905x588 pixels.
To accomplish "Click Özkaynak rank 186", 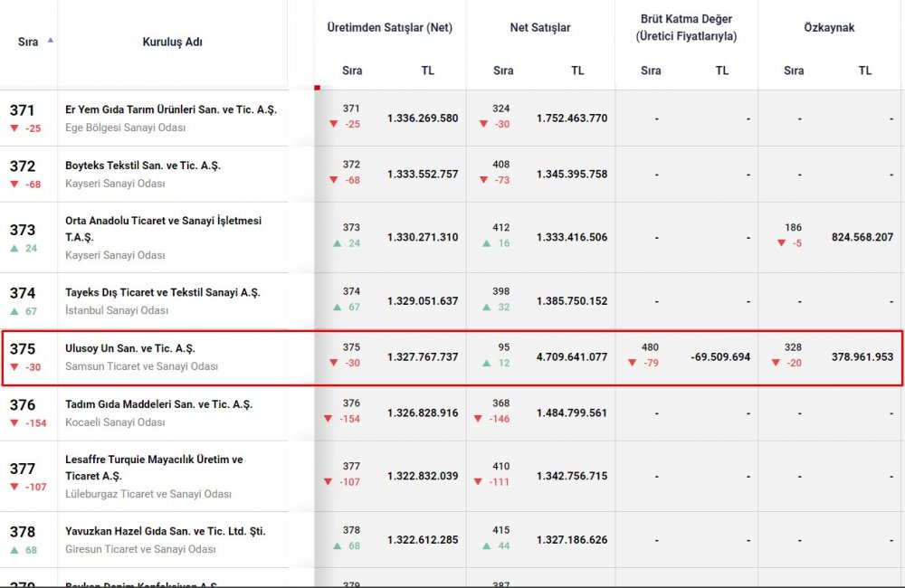I will coord(793,227).
